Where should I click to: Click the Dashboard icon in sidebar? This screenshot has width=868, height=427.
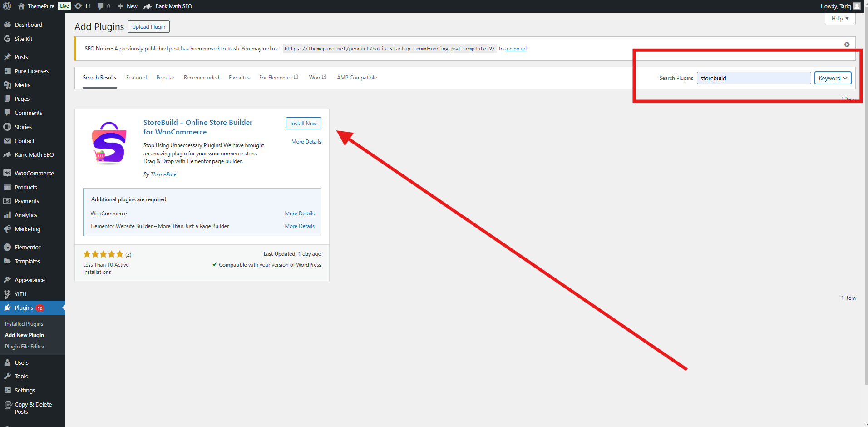[x=7, y=25]
